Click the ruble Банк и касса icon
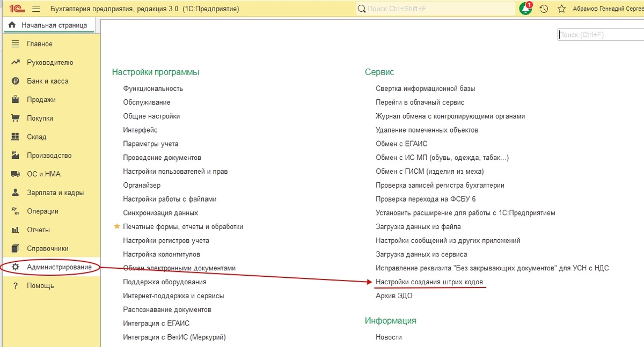 pos(16,81)
